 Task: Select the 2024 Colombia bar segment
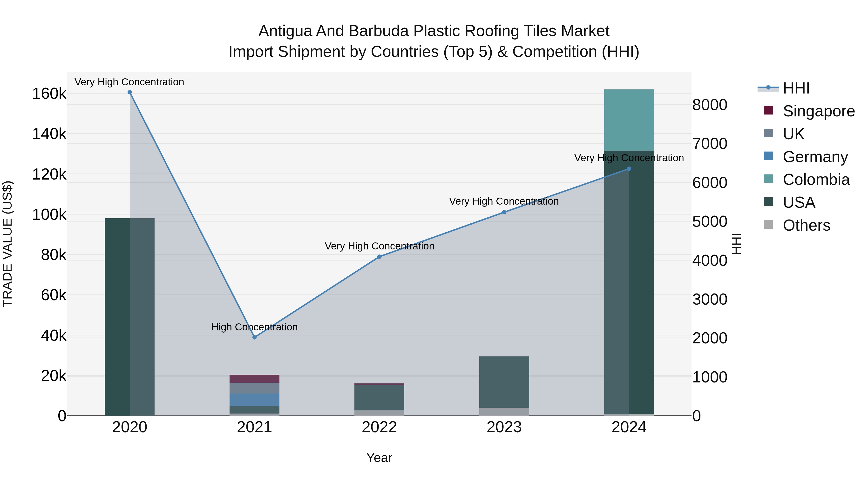click(x=629, y=120)
